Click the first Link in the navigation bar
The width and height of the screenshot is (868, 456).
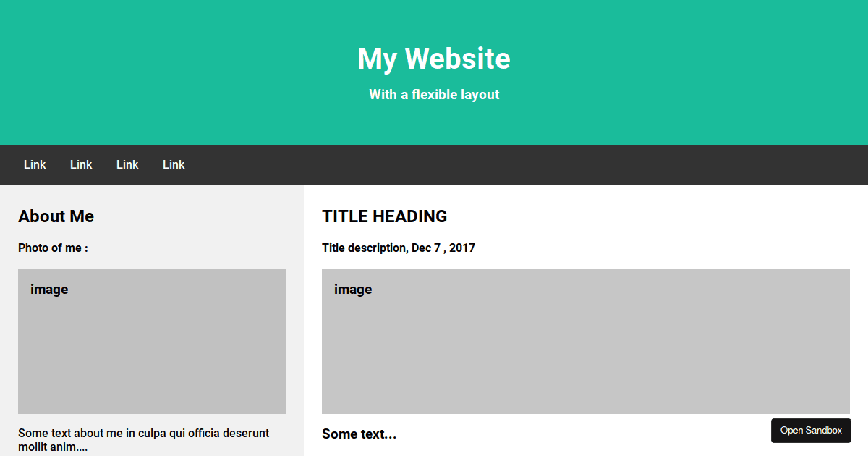(x=35, y=164)
